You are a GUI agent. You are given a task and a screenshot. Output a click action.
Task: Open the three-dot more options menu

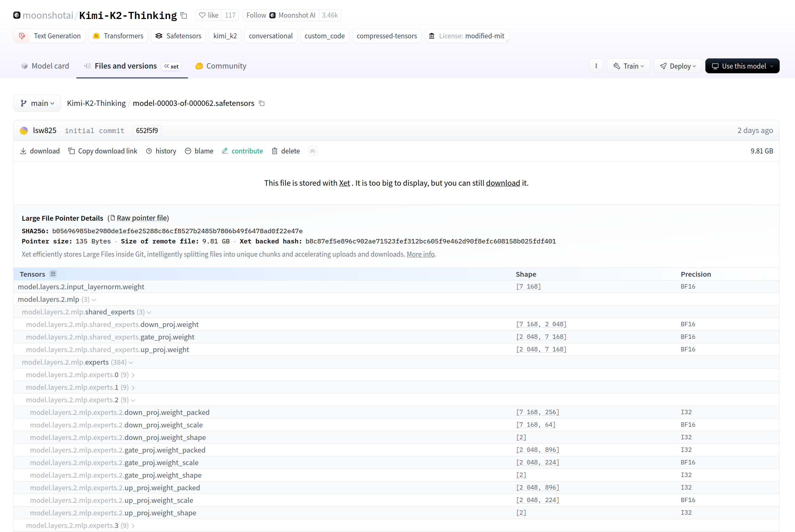pos(596,66)
